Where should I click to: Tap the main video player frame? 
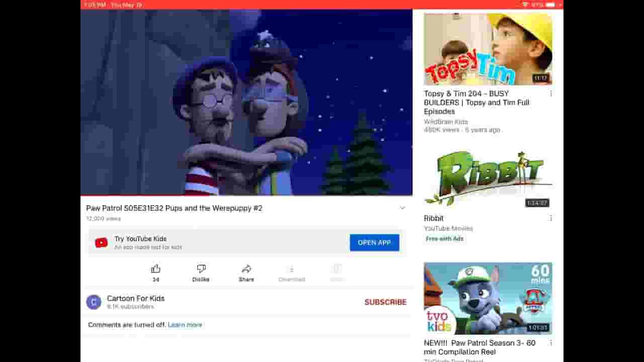247,102
